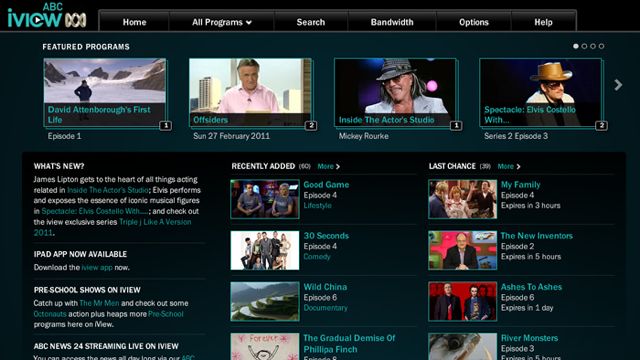Viewport: 640px width, 360px height.
Task: Click the River Monsters title link
Action: coord(529,338)
